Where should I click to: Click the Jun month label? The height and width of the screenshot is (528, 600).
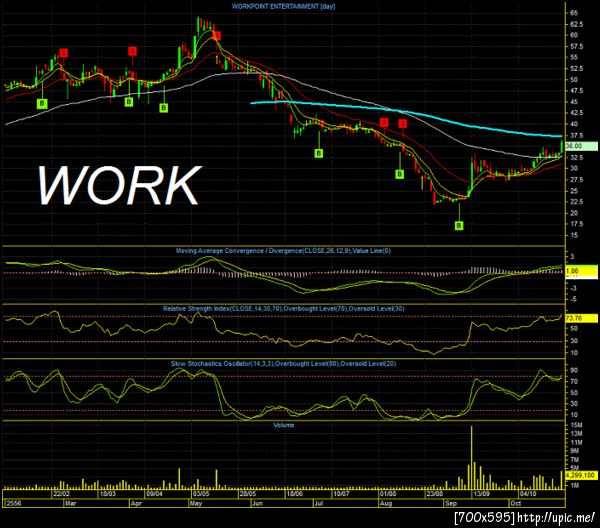point(257,503)
